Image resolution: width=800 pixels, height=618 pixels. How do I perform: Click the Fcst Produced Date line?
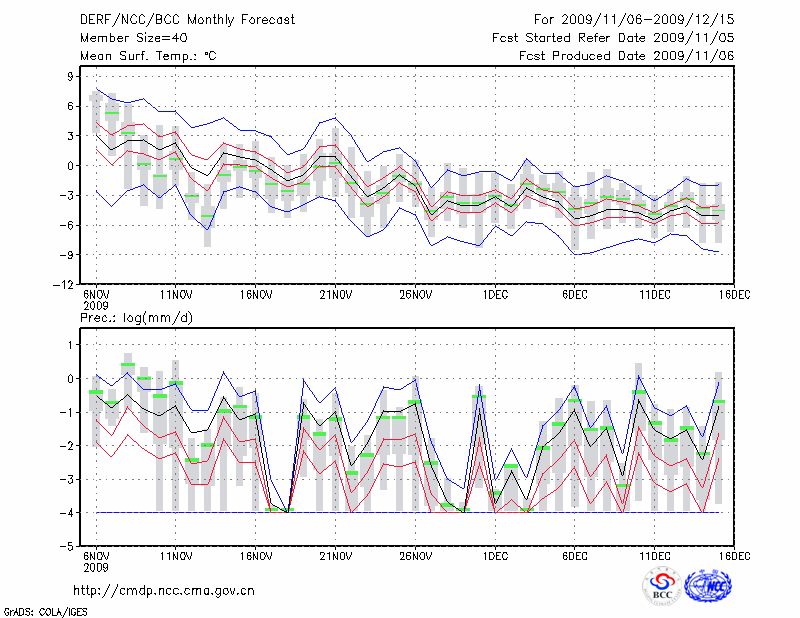[626, 56]
